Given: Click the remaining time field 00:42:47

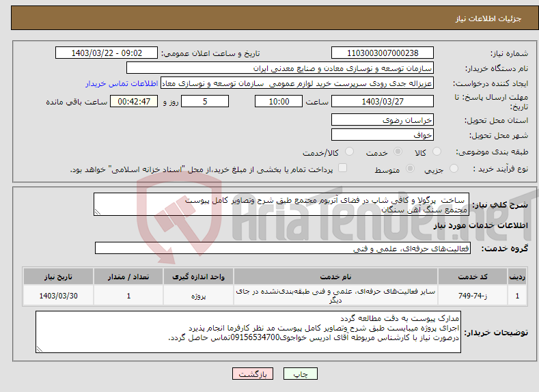Looking at the screenshot, I should click(134, 101).
